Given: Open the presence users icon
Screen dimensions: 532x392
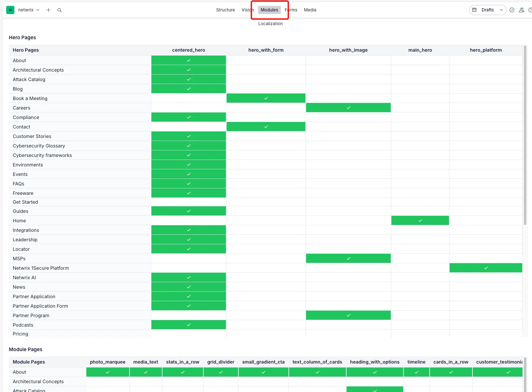Looking at the screenshot, I should click(522, 10).
